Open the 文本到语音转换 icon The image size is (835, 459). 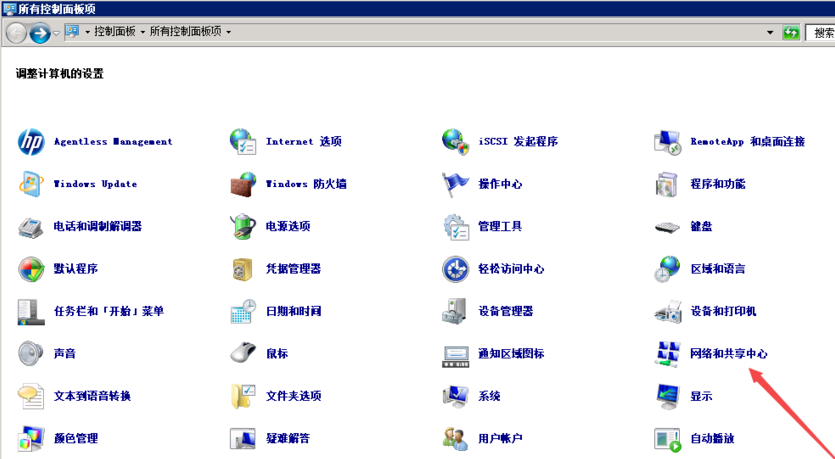(31, 396)
